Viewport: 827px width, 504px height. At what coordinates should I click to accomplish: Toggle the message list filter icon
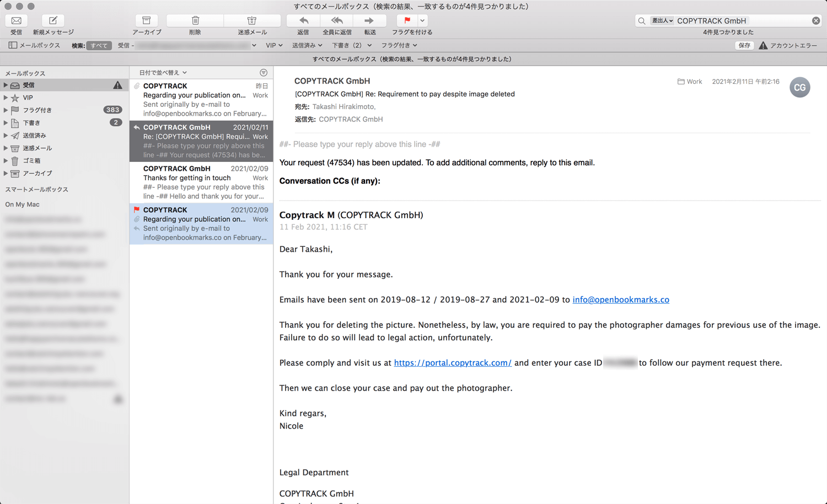(x=264, y=73)
